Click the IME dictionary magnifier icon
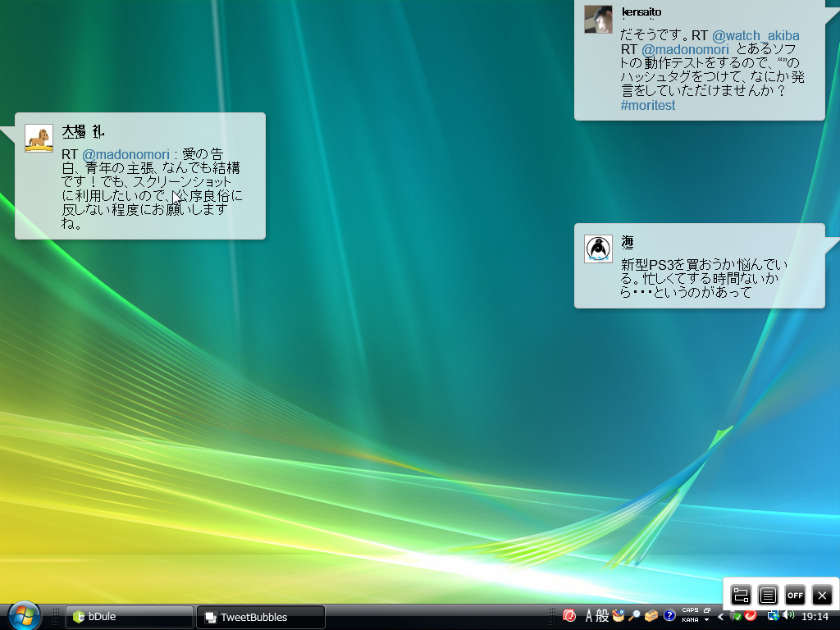The width and height of the screenshot is (840, 630). 634,615
